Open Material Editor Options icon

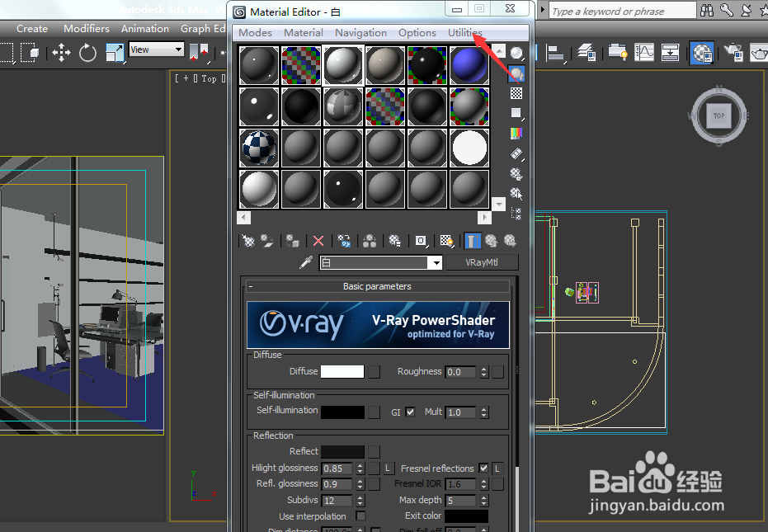point(516,174)
